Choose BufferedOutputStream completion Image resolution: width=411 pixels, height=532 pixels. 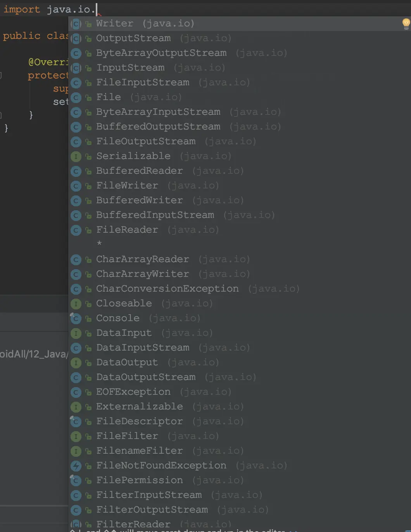[x=240, y=127]
